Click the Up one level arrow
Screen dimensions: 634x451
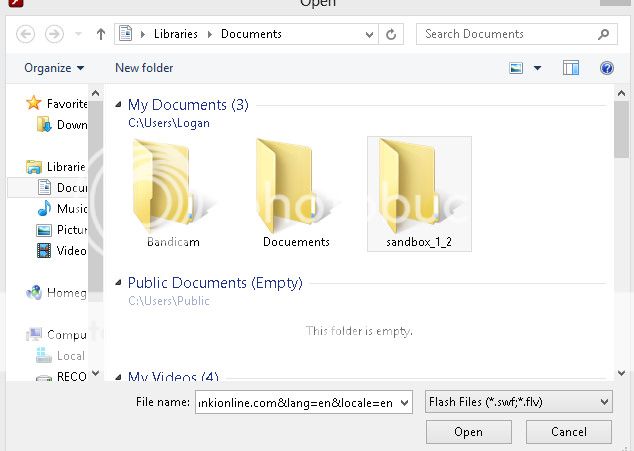point(101,34)
